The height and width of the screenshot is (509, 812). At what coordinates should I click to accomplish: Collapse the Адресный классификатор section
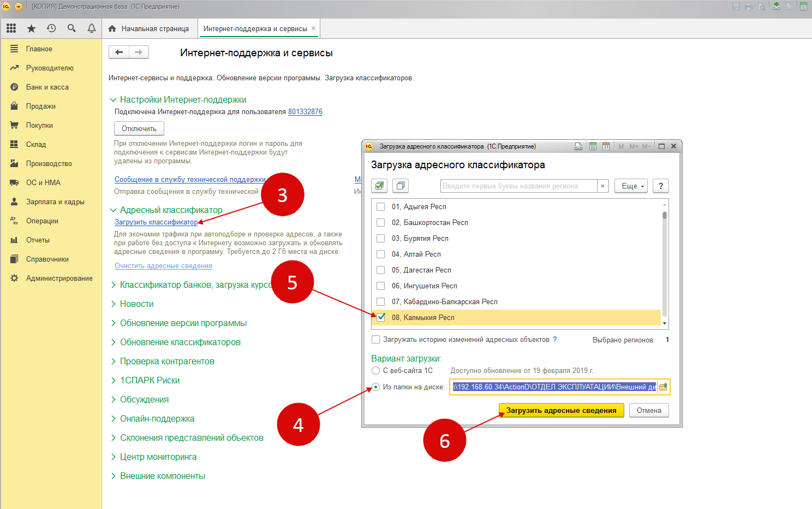pyautogui.click(x=114, y=210)
